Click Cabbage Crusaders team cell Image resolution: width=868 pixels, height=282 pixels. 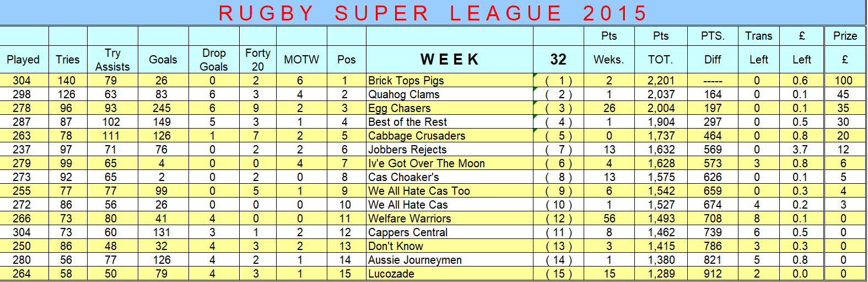[x=449, y=136]
